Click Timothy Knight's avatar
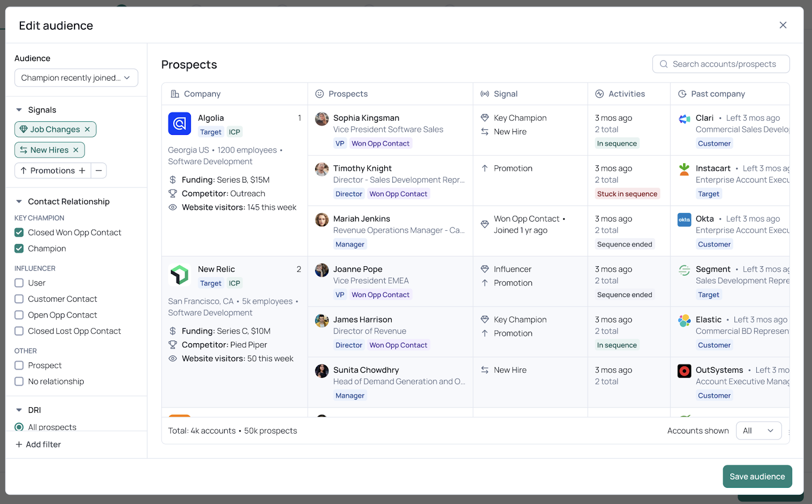Viewport: 812px width, 504px height. click(322, 169)
